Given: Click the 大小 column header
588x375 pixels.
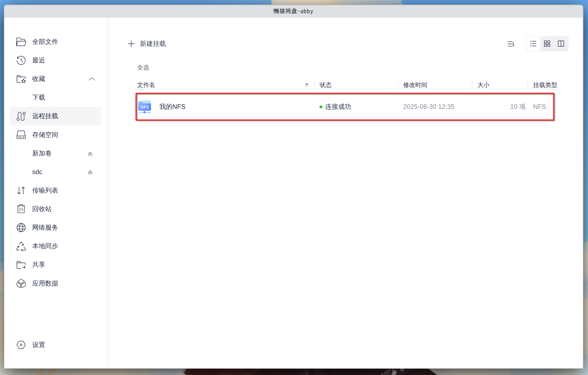Looking at the screenshot, I should [483, 85].
